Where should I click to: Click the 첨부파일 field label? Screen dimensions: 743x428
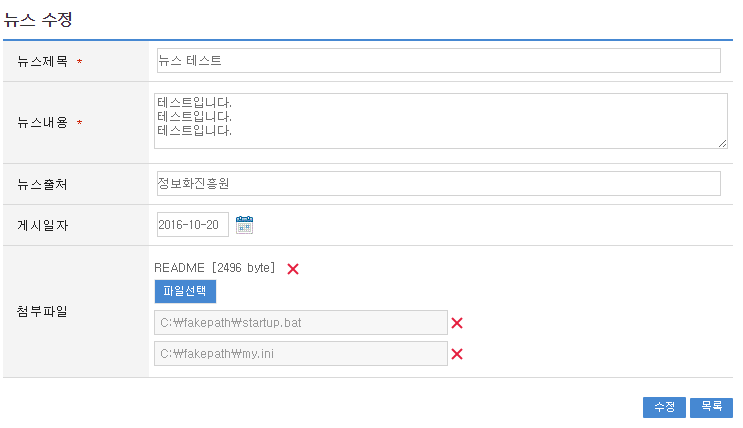(42, 311)
